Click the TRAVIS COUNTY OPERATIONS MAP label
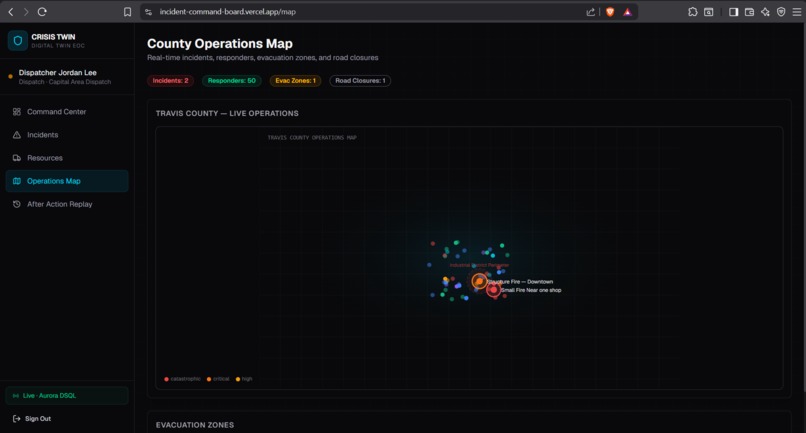Screen dimensions: 806x433 pyautogui.click(x=312, y=138)
